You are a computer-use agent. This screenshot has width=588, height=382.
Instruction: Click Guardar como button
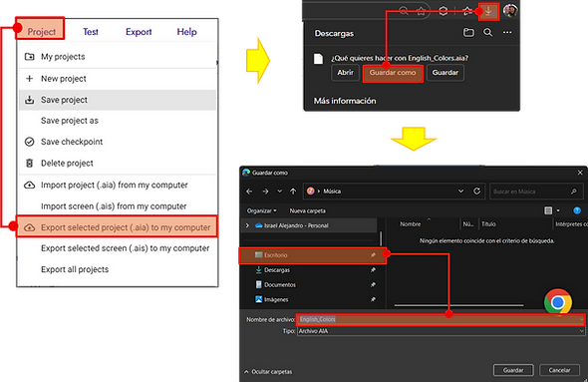tap(393, 73)
